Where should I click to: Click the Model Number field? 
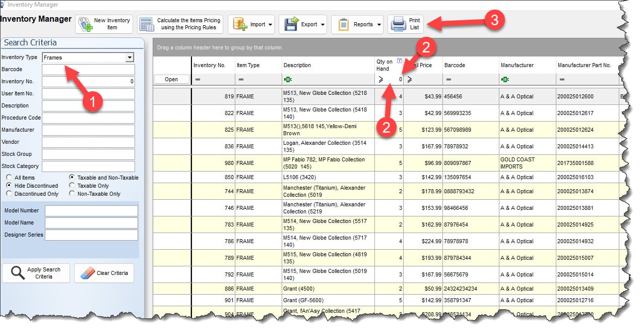[91, 211]
